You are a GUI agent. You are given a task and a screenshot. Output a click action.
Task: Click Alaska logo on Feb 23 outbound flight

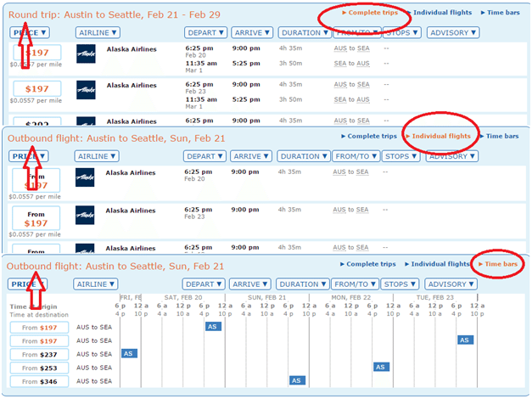click(x=85, y=215)
